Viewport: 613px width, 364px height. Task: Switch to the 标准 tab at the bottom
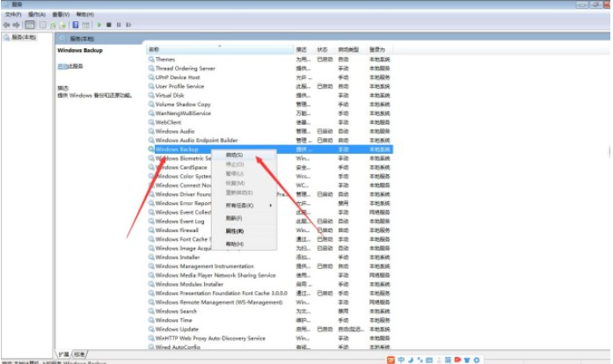79,353
